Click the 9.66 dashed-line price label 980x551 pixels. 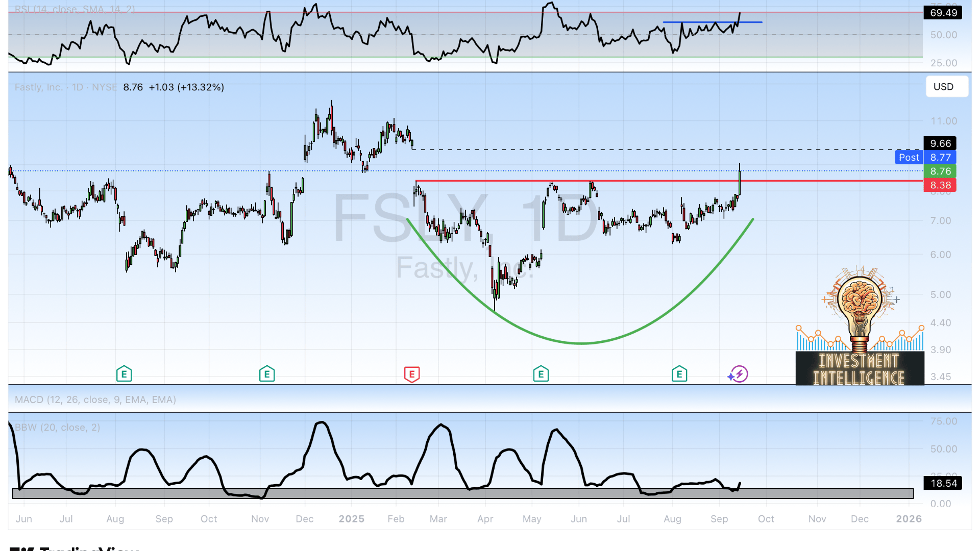point(940,143)
